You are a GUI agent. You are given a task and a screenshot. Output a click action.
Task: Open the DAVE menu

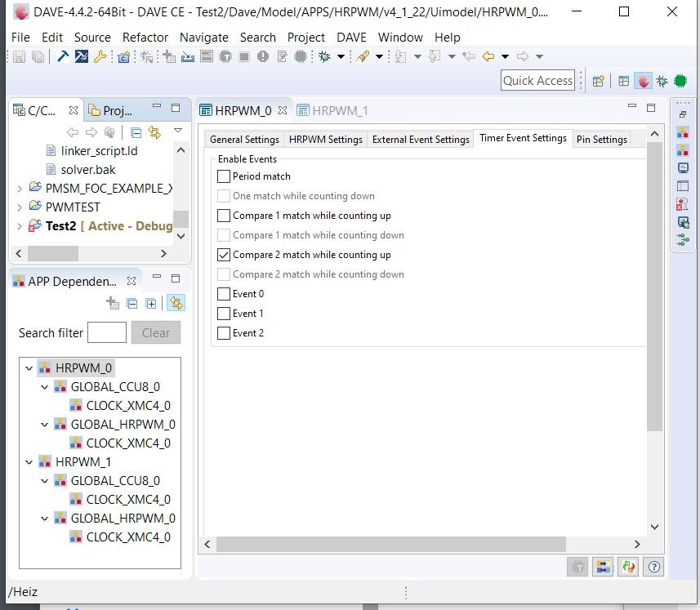click(x=351, y=38)
